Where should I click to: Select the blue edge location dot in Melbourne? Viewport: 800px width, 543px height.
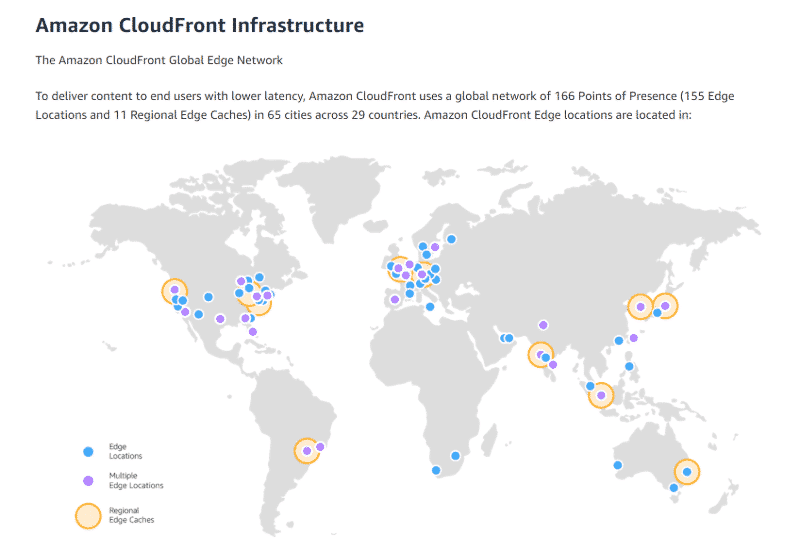[x=673, y=488]
